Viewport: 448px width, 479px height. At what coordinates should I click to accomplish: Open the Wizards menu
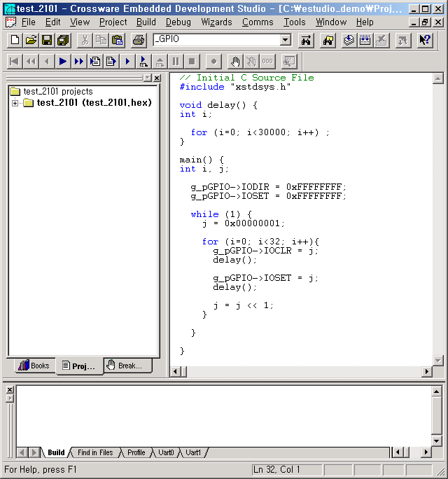pos(216,22)
